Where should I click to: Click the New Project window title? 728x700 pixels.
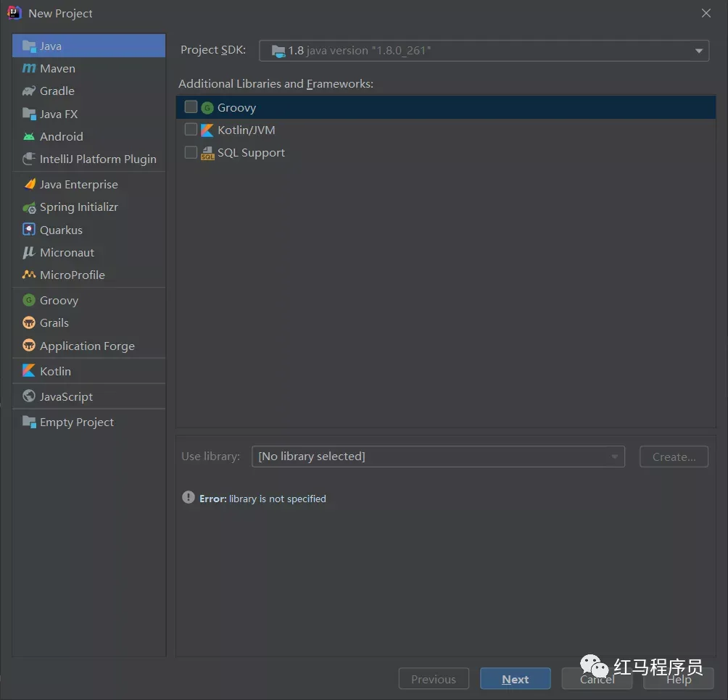(x=60, y=14)
